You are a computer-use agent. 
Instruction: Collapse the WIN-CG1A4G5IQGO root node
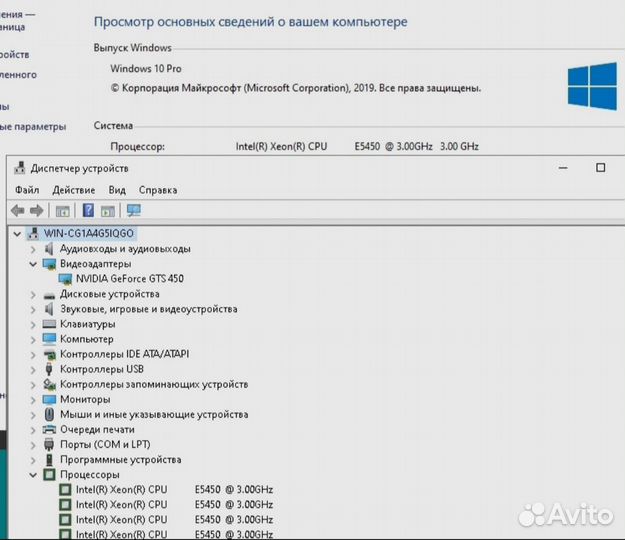coord(17,234)
